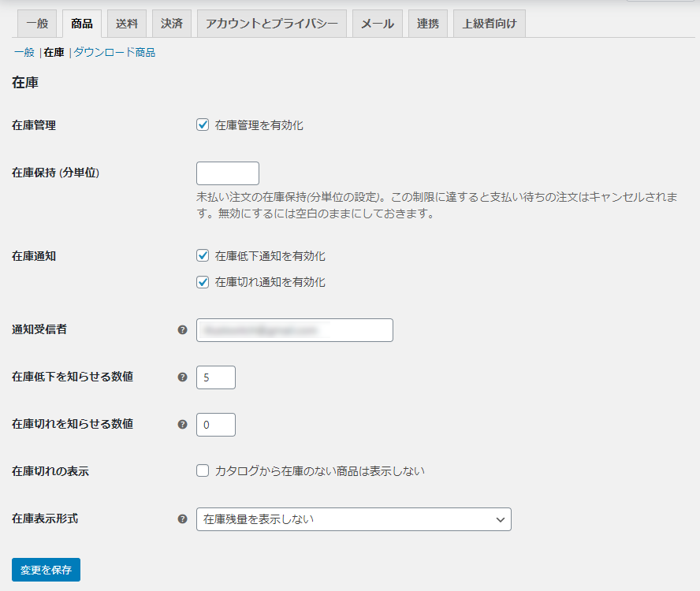The width and height of the screenshot is (700, 591).
Task: Click the 通知受信者 email field
Action: [295, 330]
